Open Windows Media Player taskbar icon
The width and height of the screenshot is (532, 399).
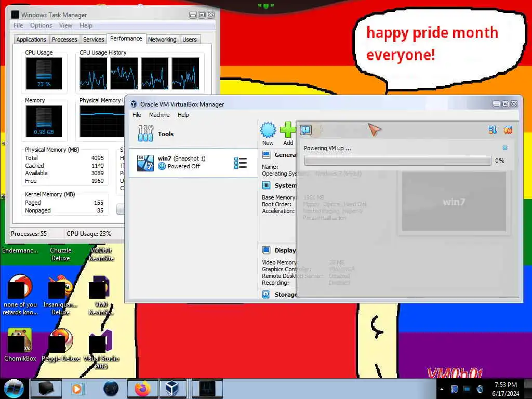tap(77, 389)
